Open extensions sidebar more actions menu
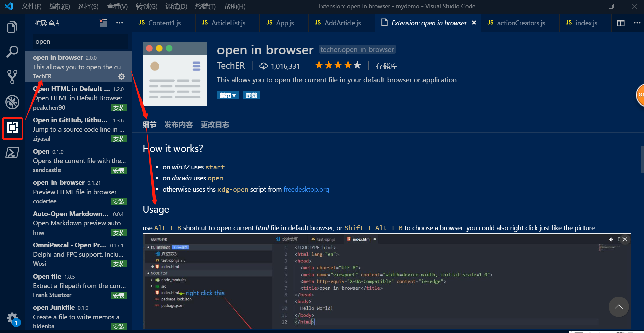 120,23
